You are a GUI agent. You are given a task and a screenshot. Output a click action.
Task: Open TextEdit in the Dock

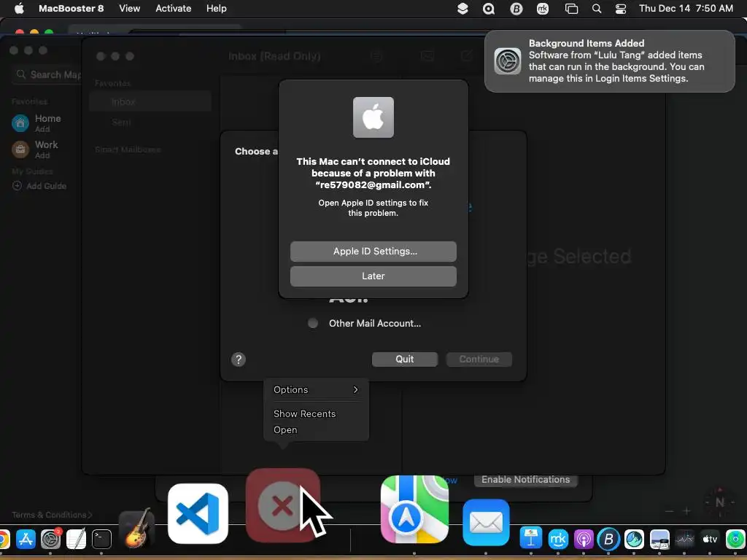point(76,539)
